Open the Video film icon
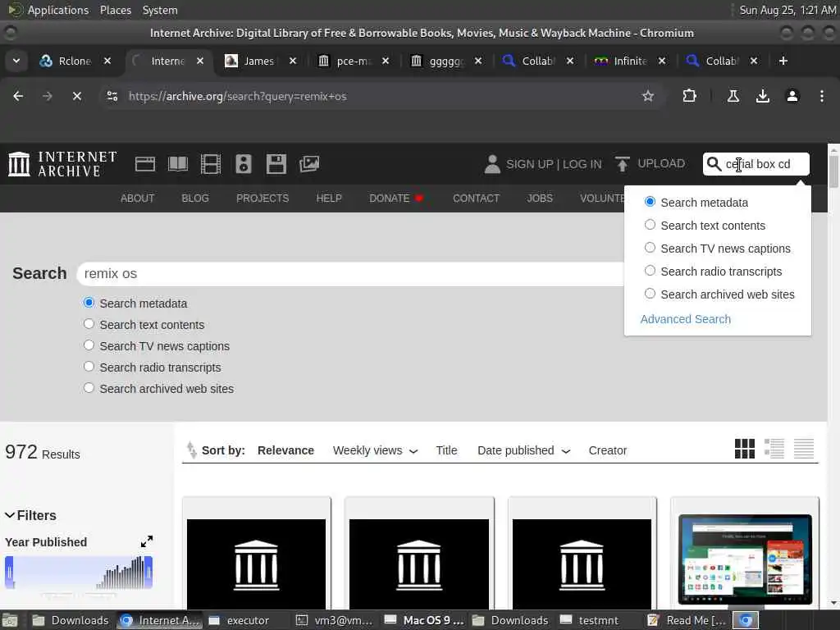The width and height of the screenshot is (840, 630). 211,164
